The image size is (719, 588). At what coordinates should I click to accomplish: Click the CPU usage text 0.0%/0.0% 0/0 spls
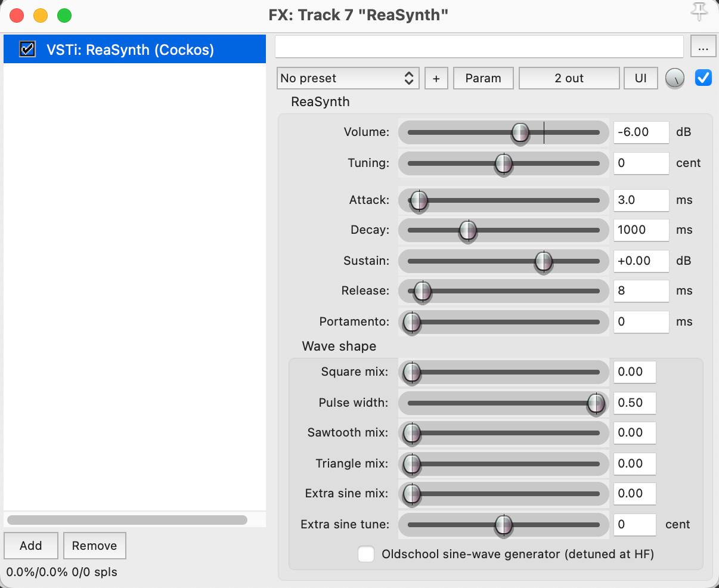coord(62,572)
